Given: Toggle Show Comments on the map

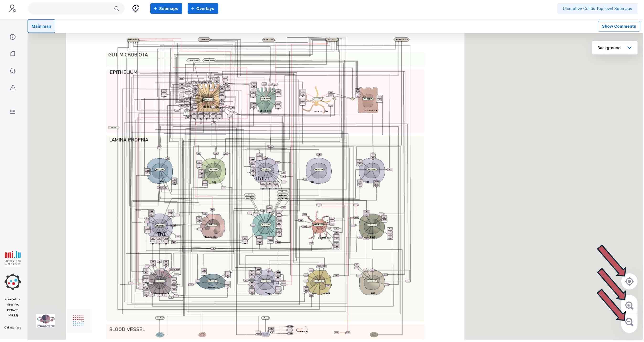Looking at the screenshot, I should coord(619,26).
